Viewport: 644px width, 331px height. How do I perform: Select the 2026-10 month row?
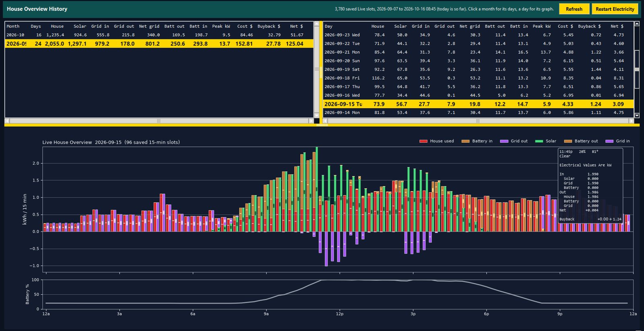click(x=159, y=35)
